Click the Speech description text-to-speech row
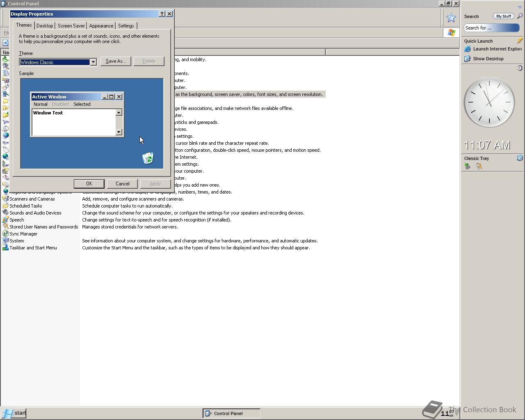 157,220
